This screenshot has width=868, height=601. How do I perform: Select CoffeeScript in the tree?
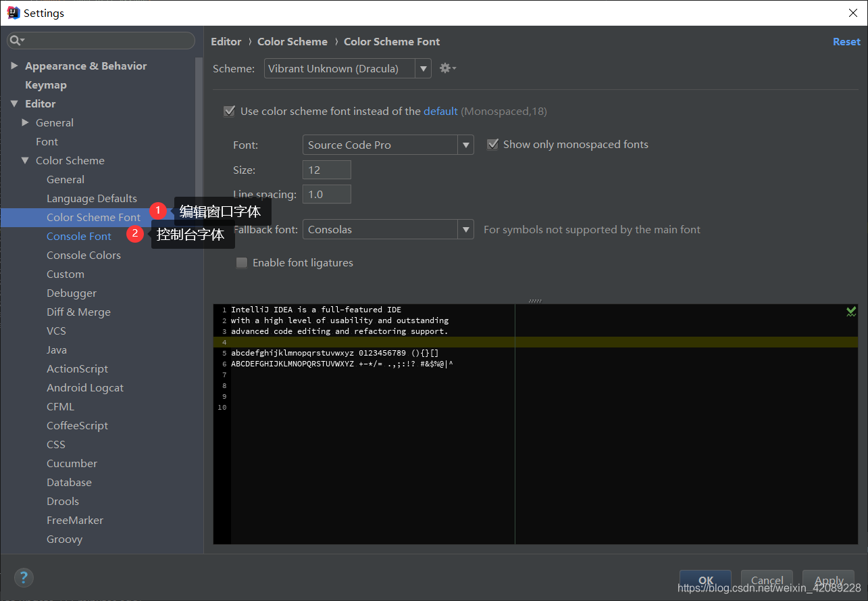78,425
